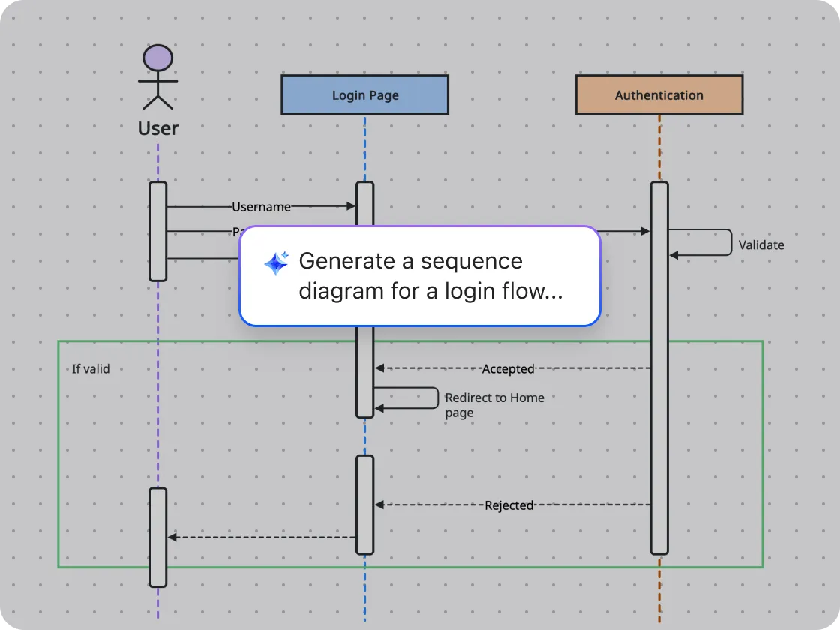Click the Validate text label

coord(760,244)
